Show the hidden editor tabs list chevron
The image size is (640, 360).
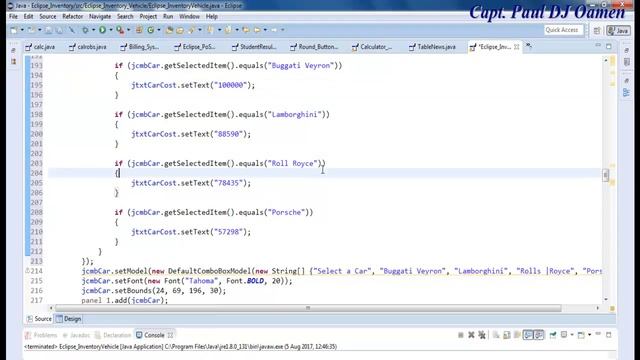(x=529, y=46)
